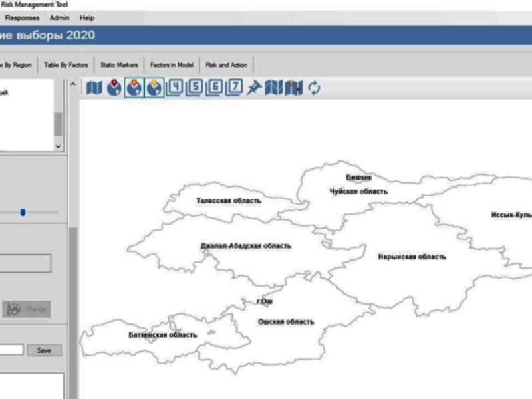This screenshot has width=532, height=399.
Task: Open the Responses menu
Action: [x=22, y=18]
